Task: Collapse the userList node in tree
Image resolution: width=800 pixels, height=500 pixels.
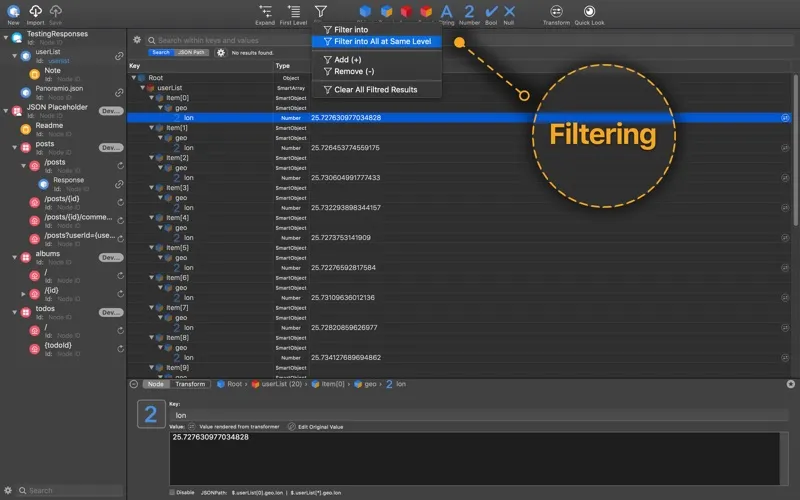Action: coord(142,88)
